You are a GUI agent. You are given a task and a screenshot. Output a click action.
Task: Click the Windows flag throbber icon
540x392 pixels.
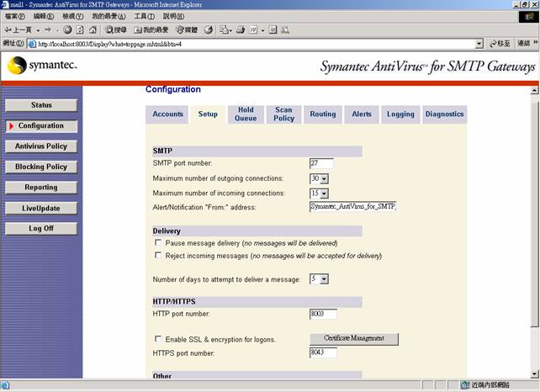tap(528, 17)
